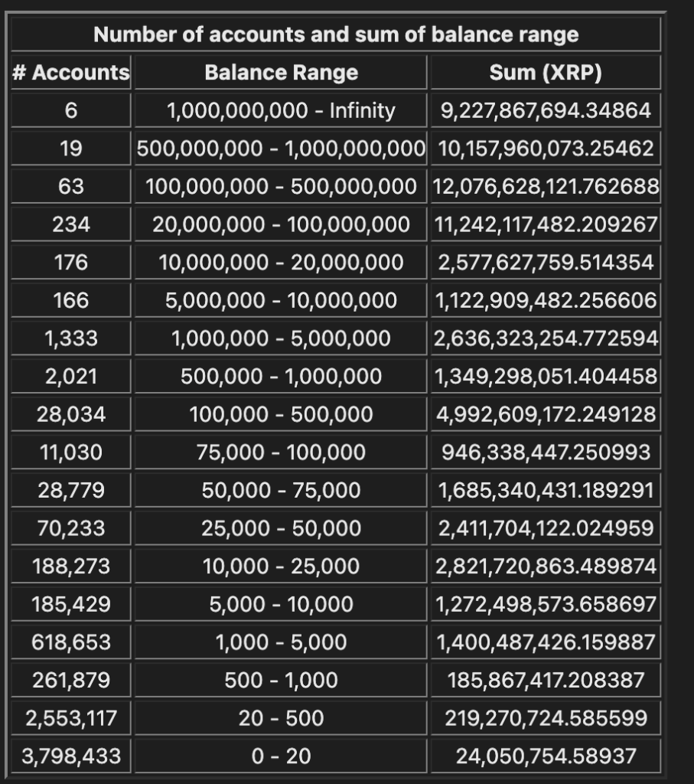Screen dimensions: 694x784
Task: Select the '1,000,000,000 - Infinity' balance range cell
Action: click(x=281, y=111)
